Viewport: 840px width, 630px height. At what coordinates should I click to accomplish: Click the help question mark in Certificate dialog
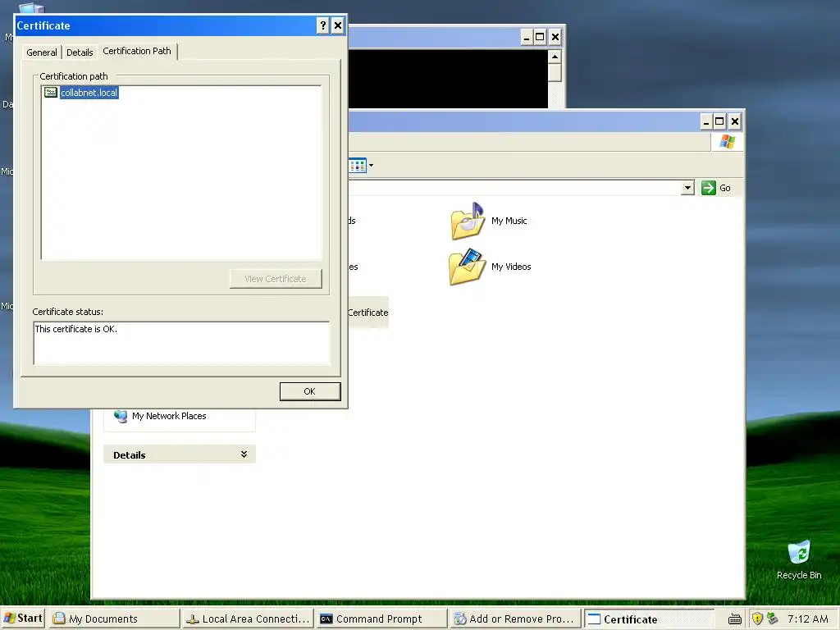point(322,25)
